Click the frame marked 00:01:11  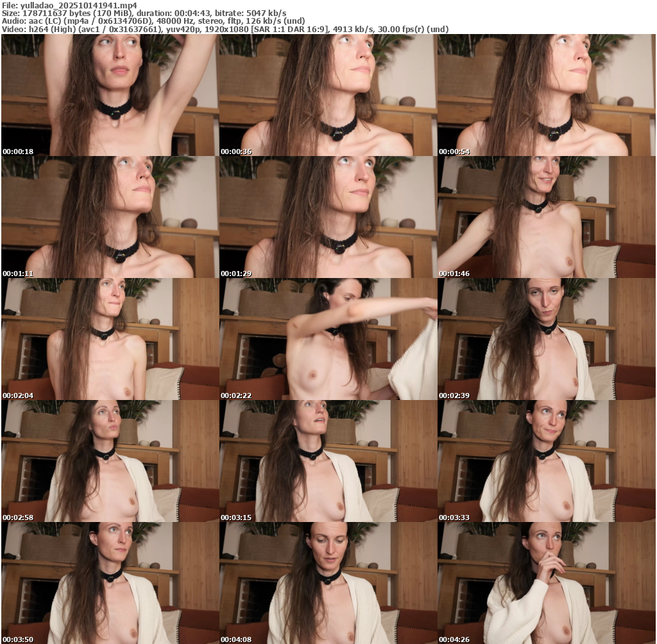(x=110, y=217)
